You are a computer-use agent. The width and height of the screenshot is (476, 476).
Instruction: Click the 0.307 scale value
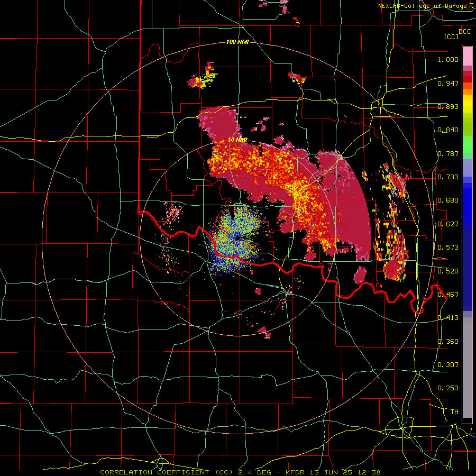(x=448, y=365)
